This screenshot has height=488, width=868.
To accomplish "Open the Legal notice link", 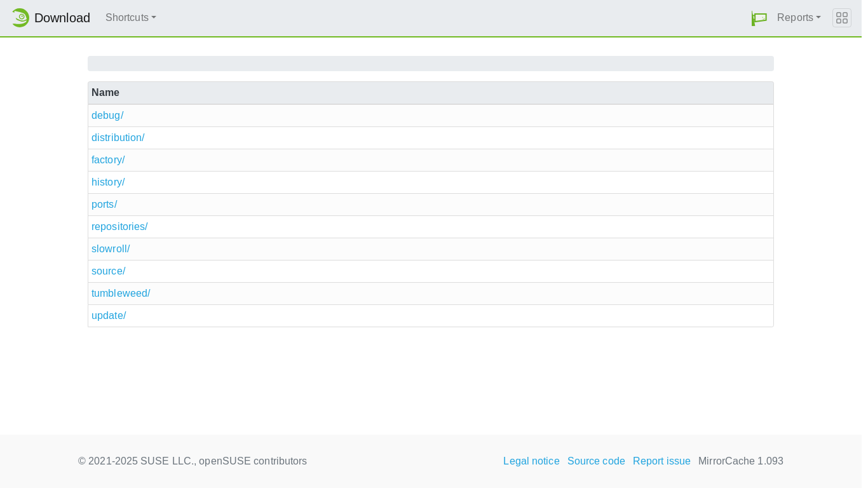I will coord(531,461).
